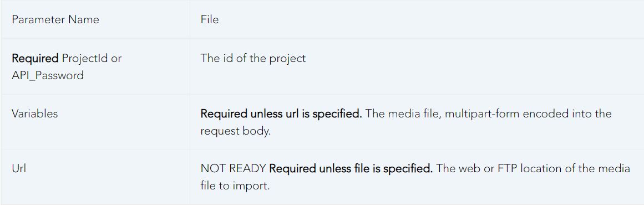This screenshot has width=644, height=206.
Task: Click the Variables parameter name
Action: click(35, 114)
